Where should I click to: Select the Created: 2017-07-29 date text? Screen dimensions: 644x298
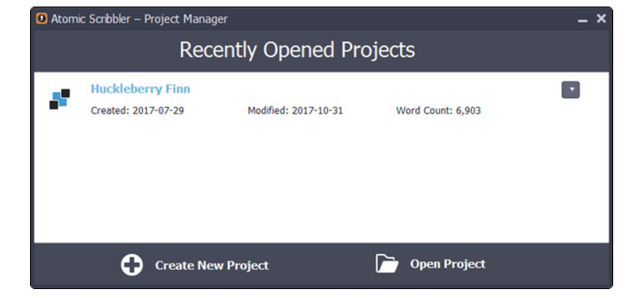click(x=138, y=111)
